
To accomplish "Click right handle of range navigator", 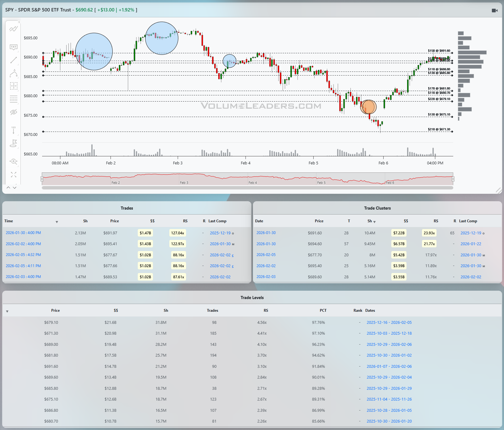I will coord(453,179).
